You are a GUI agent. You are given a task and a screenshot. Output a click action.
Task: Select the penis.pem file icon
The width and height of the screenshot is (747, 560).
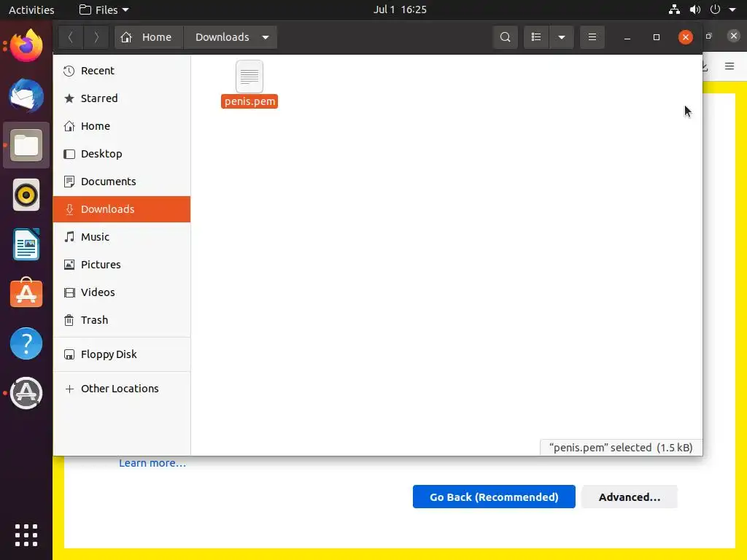pos(249,76)
